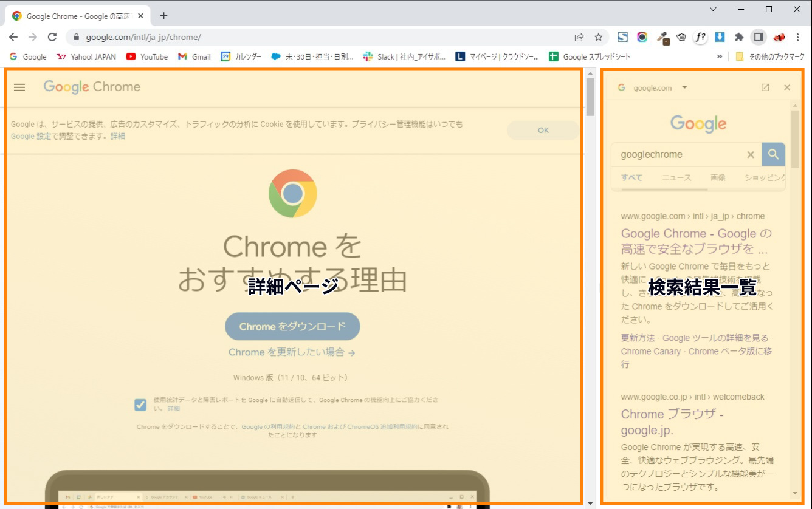
Task: Click the browser Back arrow
Action: tap(13, 37)
